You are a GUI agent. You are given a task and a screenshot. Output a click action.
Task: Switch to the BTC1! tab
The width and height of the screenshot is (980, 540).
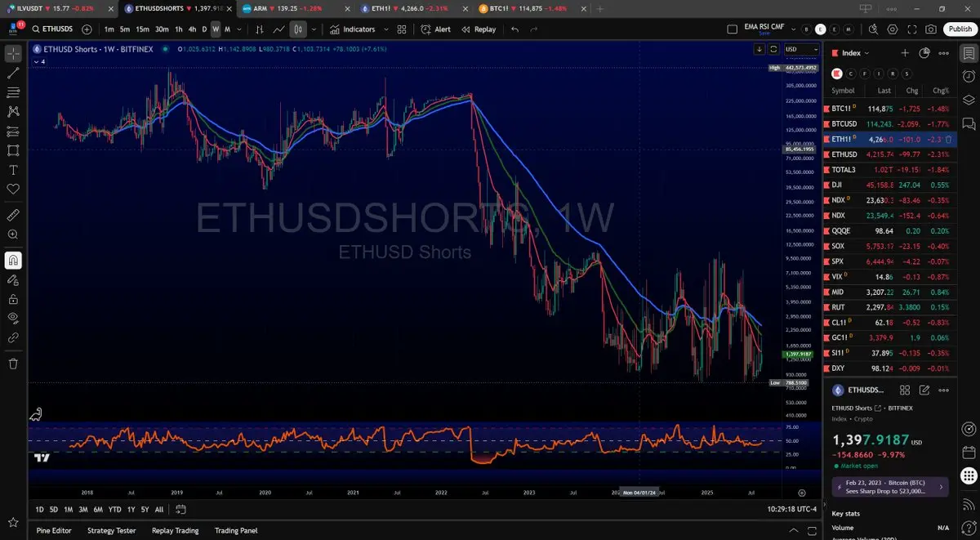[x=532, y=8]
